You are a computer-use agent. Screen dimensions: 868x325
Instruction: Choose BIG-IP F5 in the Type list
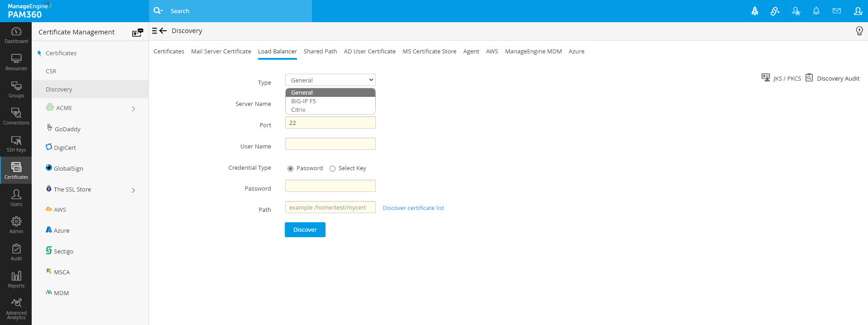(331, 101)
